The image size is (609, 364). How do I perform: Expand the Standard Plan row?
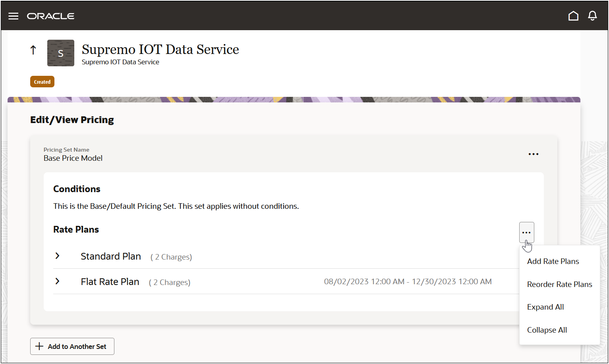click(58, 256)
